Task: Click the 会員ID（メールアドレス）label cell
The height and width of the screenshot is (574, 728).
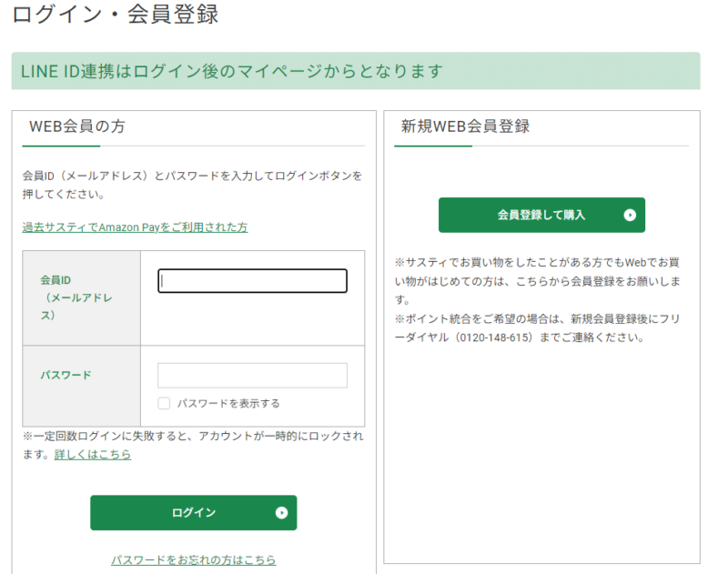Action: [81, 297]
